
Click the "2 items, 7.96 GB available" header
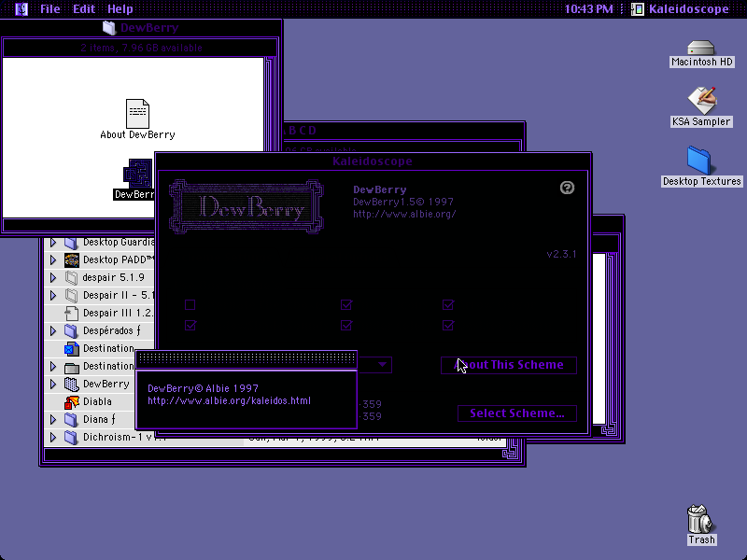point(141,48)
